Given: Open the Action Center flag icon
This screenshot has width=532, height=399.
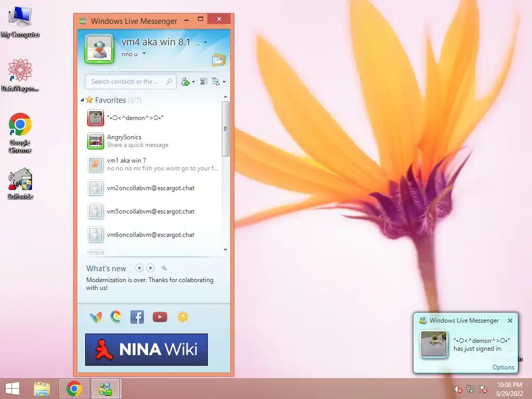Looking at the screenshot, I should pyautogui.click(x=483, y=389).
